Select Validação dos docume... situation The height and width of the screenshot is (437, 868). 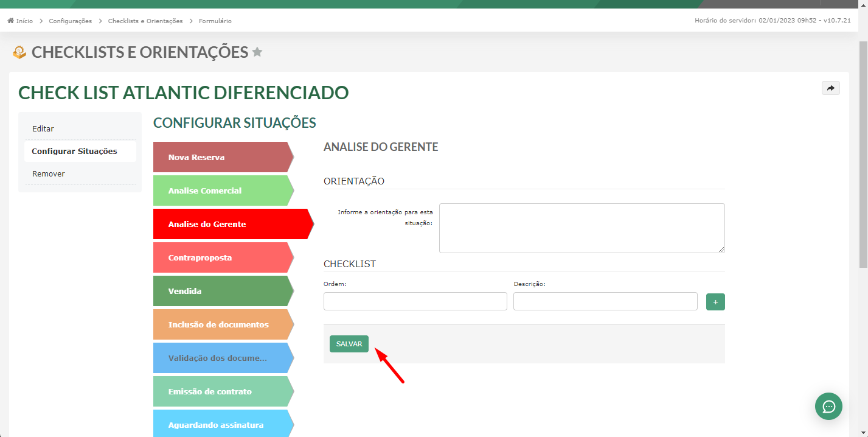[x=223, y=358]
